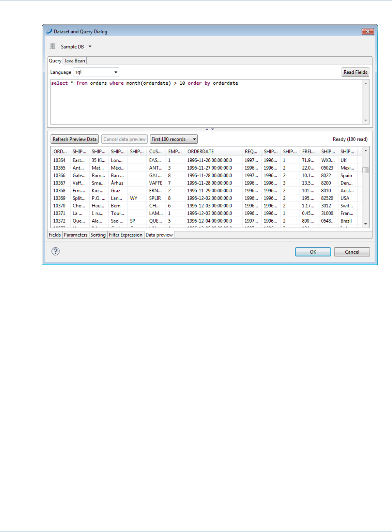Click the REQ... column header
Viewport: 392px width, 532px height.
(251, 151)
